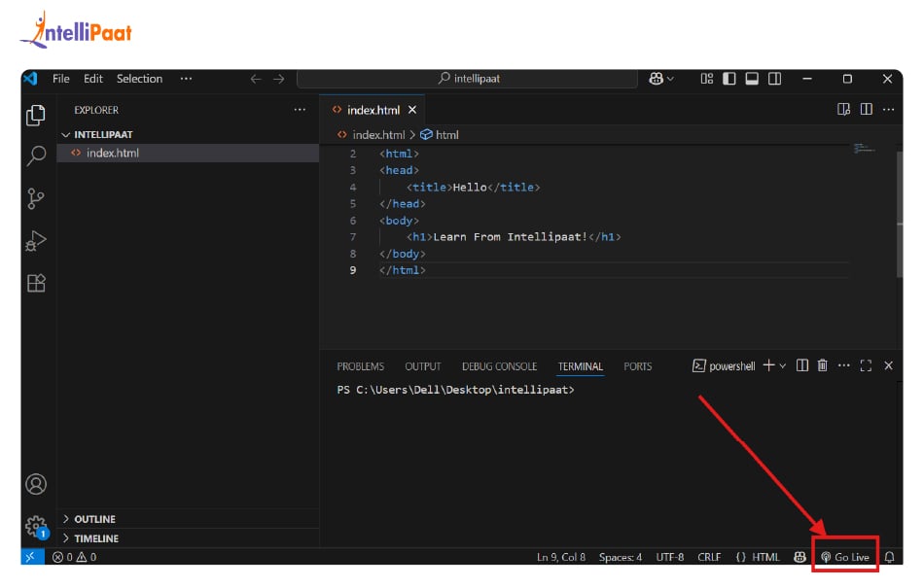Click the remote window indicator in status bar
Image resolution: width=924 pixels, height=588 pixels.
tap(32, 557)
